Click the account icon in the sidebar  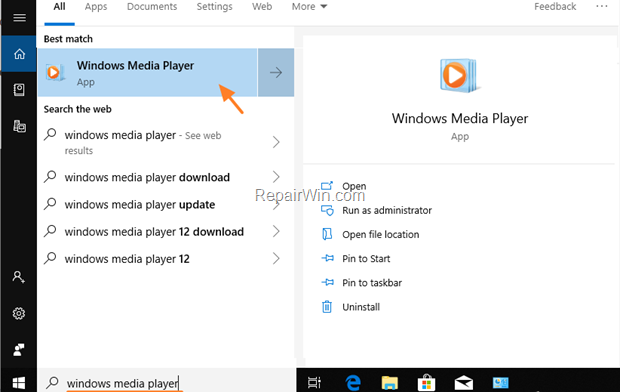pos(18,277)
